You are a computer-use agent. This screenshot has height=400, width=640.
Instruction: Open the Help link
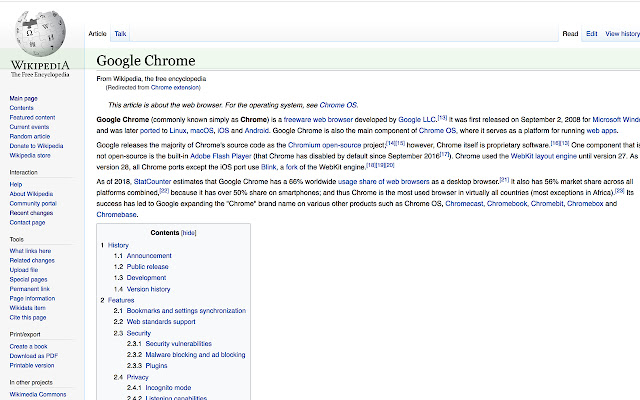pyautogui.click(x=16, y=184)
